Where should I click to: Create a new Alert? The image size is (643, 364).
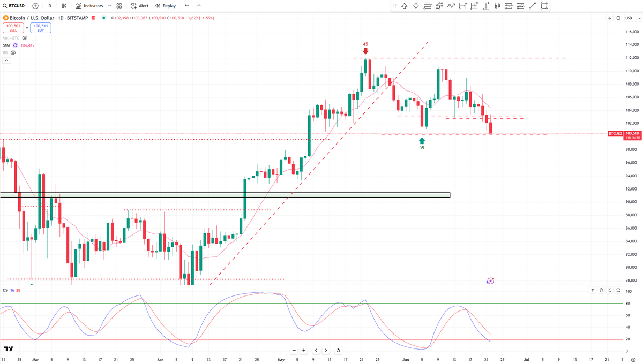point(140,6)
